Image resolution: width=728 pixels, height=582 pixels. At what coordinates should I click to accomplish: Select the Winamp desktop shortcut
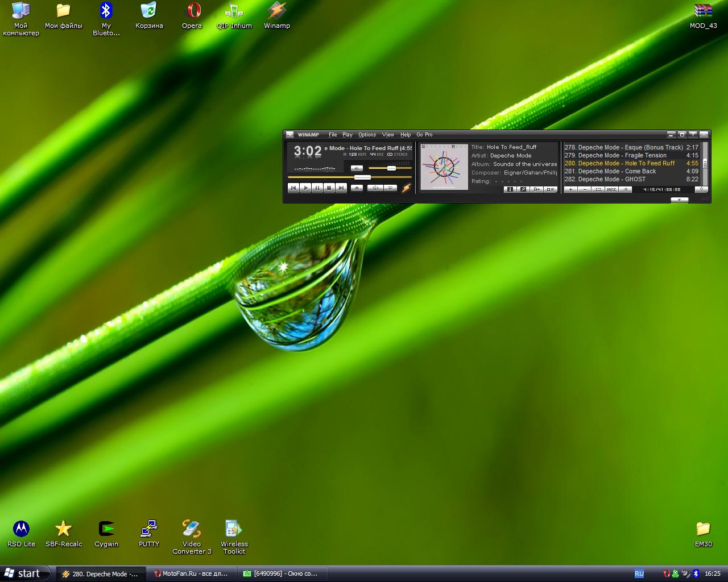(x=277, y=15)
